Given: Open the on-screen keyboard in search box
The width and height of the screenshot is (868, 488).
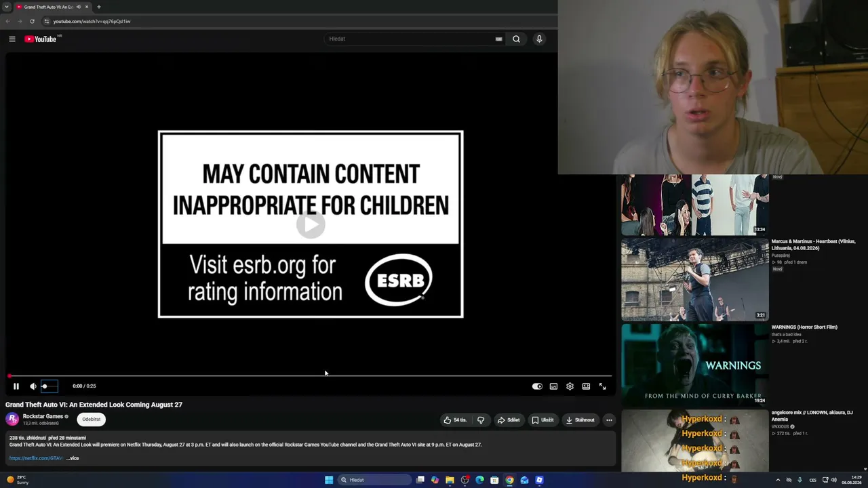Looking at the screenshot, I should click(498, 39).
